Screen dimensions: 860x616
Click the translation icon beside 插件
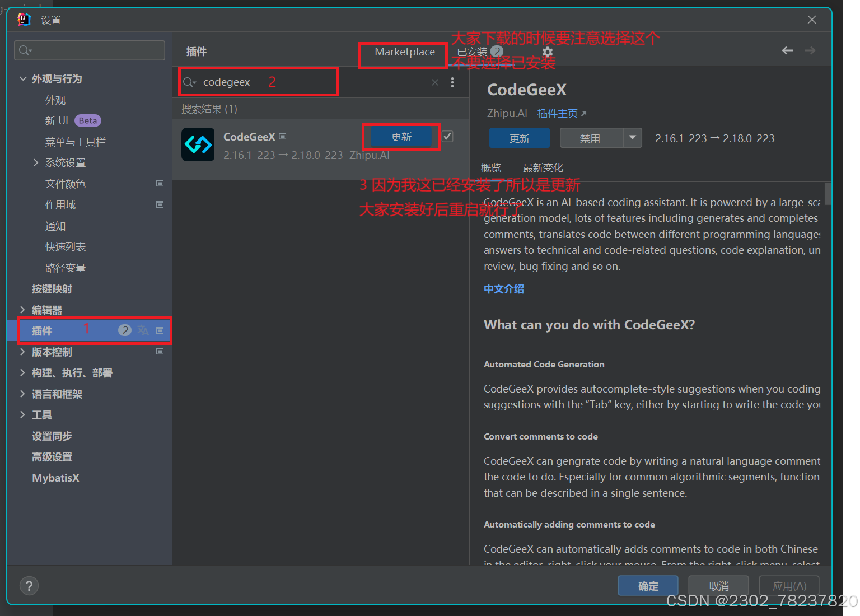coord(143,330)
